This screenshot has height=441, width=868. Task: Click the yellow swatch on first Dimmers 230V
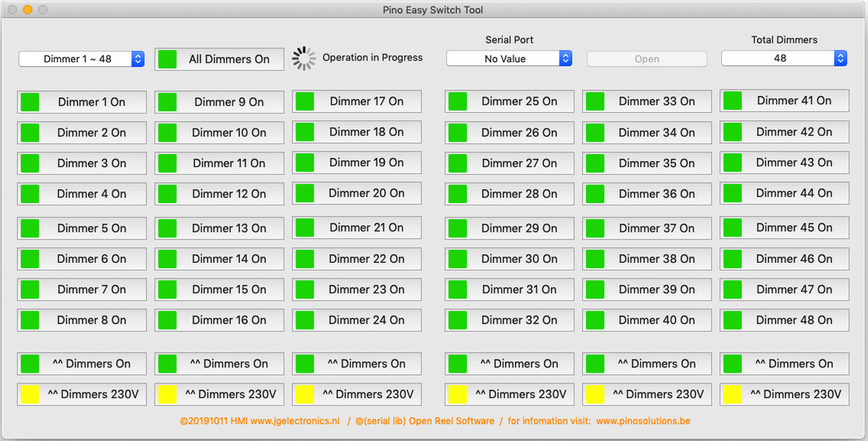coord(30,394)
